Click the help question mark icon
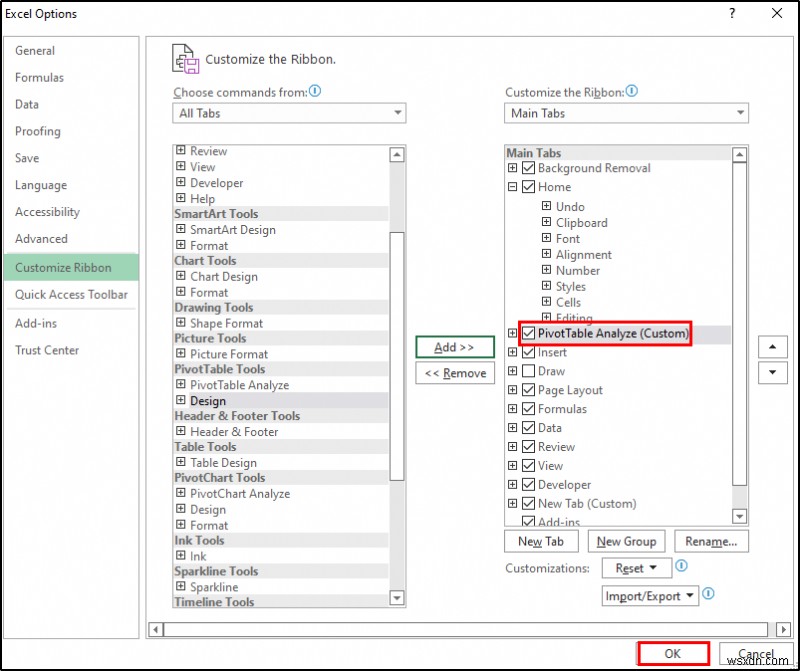Viewport: 800px width, 671px height. click(731, 14)
